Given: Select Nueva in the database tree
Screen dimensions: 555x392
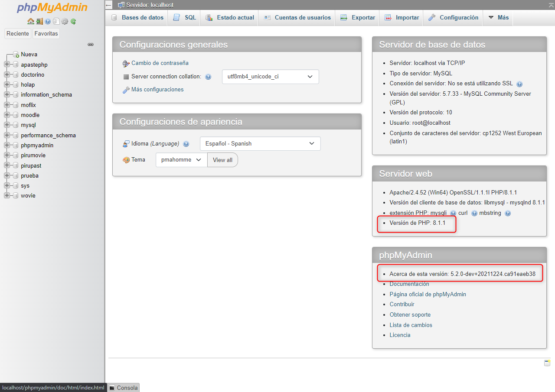Looking at the screenshot, I should coord(29,55).
